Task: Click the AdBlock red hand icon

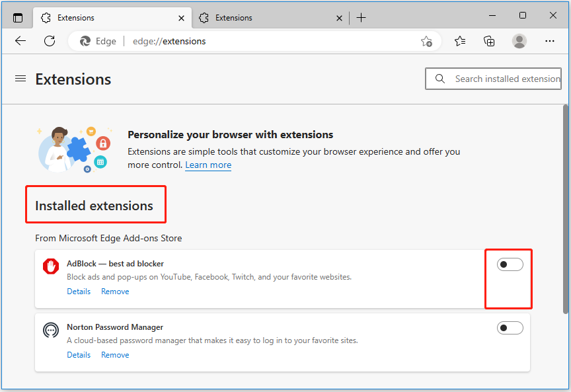Action: [51, 266]
